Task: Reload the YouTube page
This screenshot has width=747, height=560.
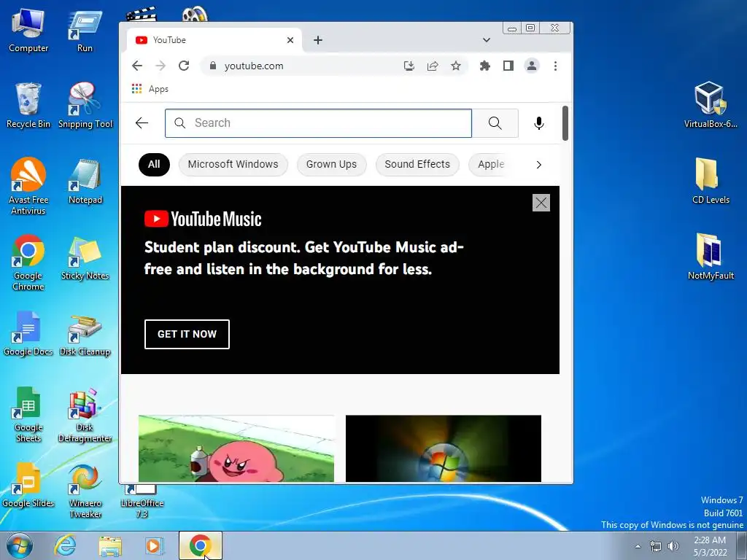Action: click(184, 66)
